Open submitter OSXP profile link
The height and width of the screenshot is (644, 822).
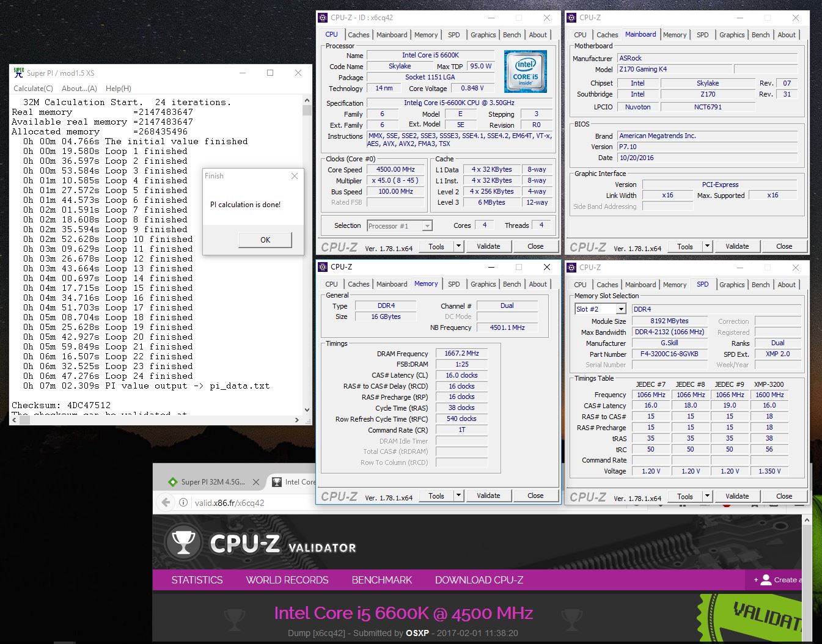point(417,633)
